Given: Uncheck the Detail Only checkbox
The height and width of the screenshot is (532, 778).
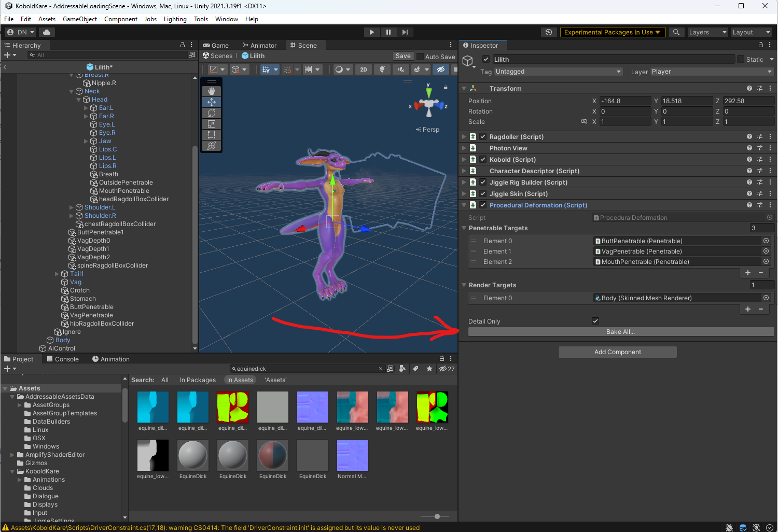Looking at the screenshot, I should point(595,321).
